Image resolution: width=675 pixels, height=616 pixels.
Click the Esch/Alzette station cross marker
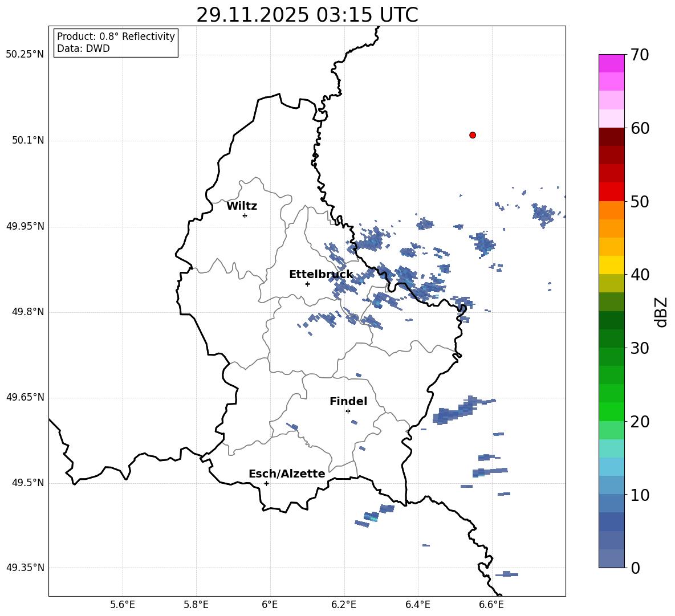266,483
